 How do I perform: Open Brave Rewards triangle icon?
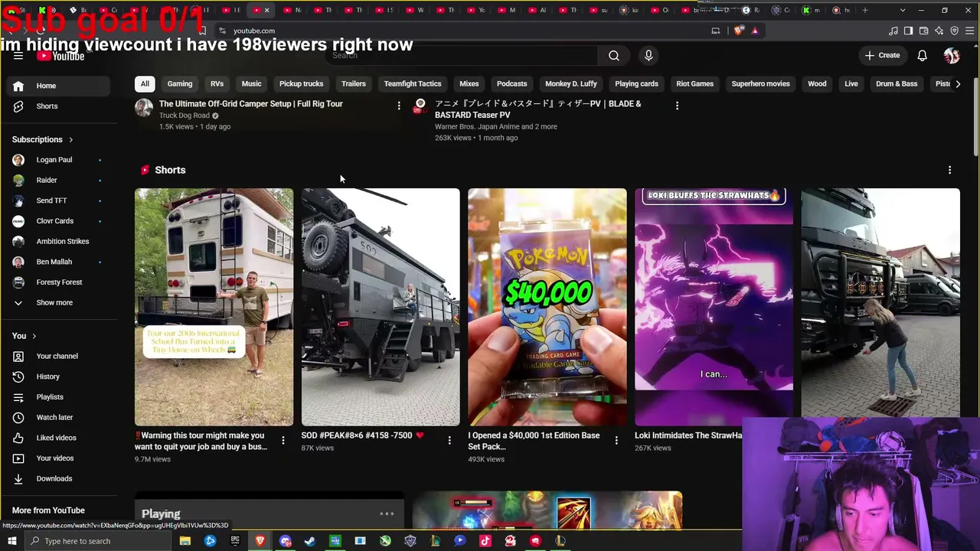click(755, 31)
